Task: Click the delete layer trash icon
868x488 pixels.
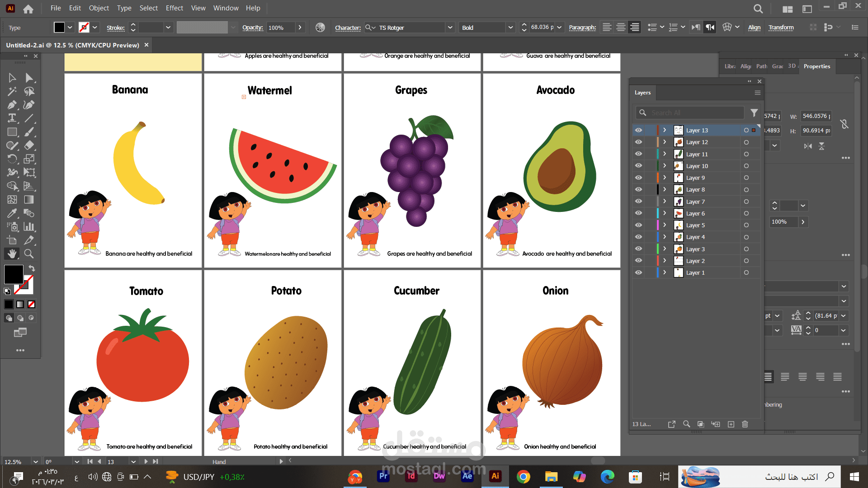Action: 745,424
